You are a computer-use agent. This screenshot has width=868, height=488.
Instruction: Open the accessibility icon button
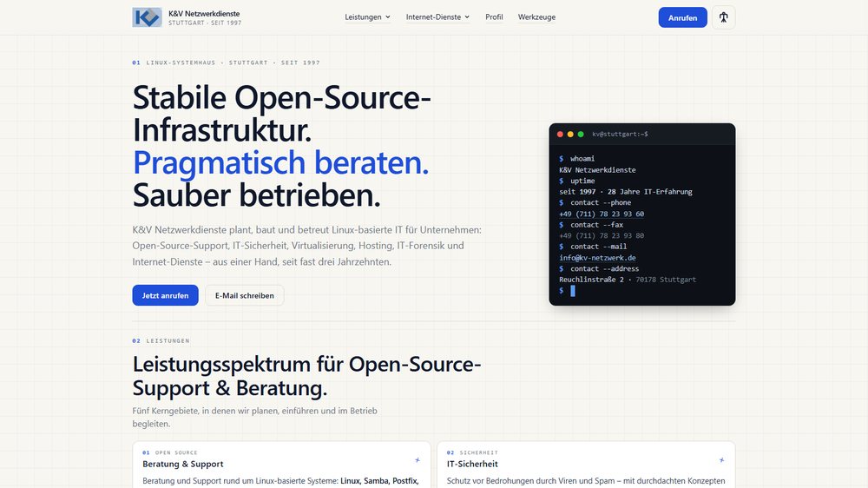pos(723,17)
